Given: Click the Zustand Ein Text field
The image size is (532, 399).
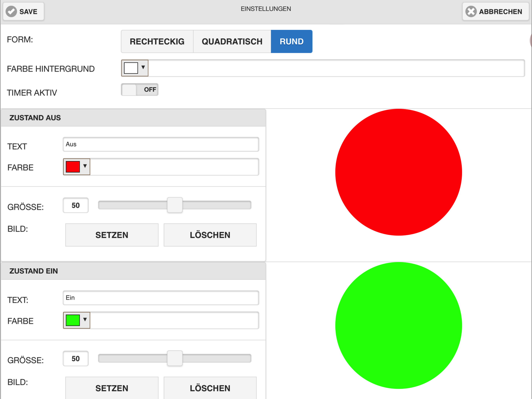Looking at the screenshot, I should point(161,298).
